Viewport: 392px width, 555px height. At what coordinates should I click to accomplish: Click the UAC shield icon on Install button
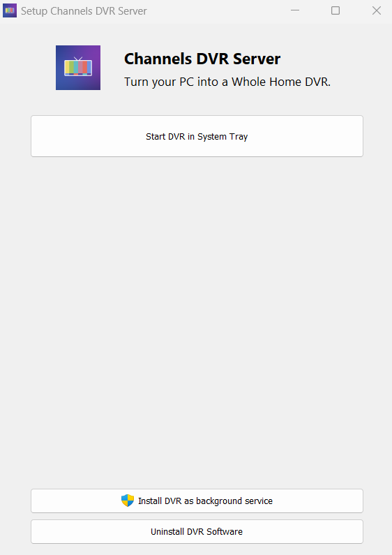click(x=128, y=501)
